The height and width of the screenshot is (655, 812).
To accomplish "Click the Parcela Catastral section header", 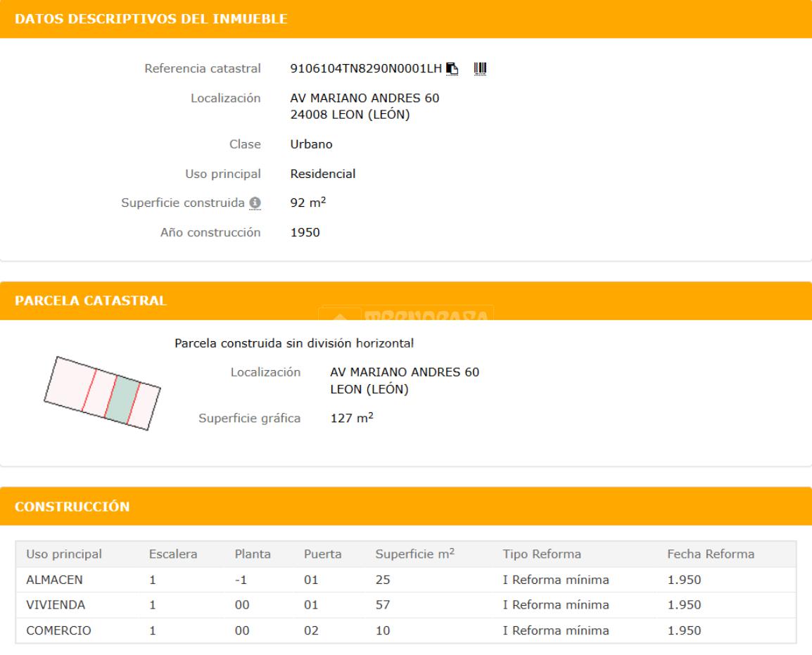I will (x=91, y=301).
